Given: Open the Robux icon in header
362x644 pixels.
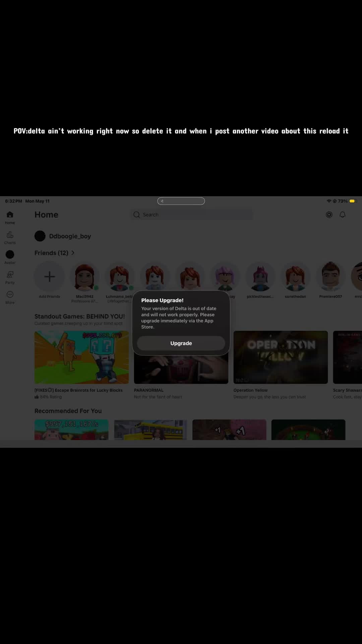Looking at the screenshot, I should [x=329, y=215].
